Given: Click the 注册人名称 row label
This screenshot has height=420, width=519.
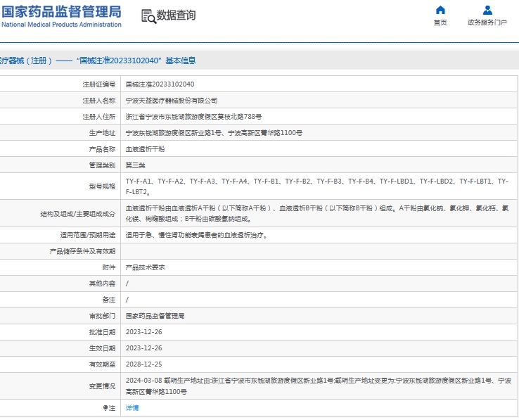Looking at the screenshot, I should click(99, 101).
